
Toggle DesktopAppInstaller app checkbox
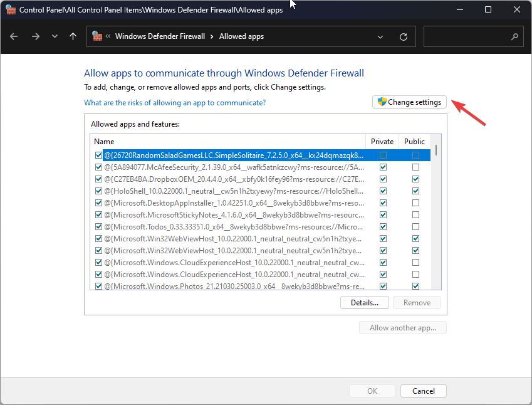point(98,202)
